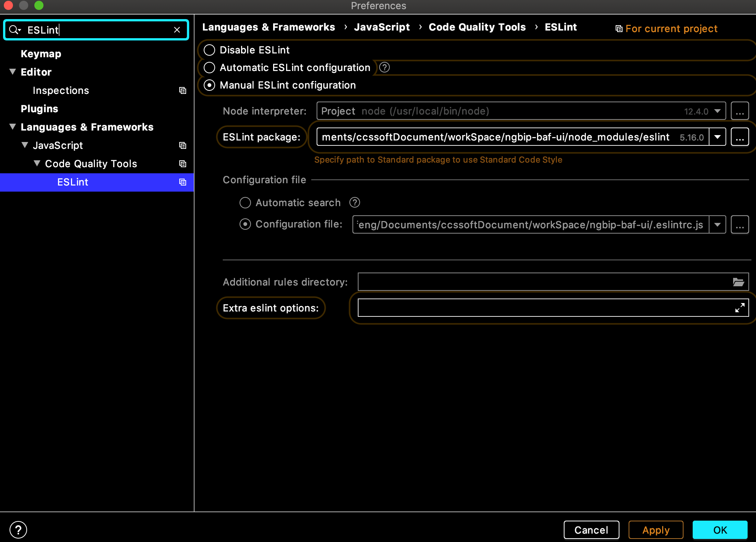Click the Apply button

pos(656,530)
